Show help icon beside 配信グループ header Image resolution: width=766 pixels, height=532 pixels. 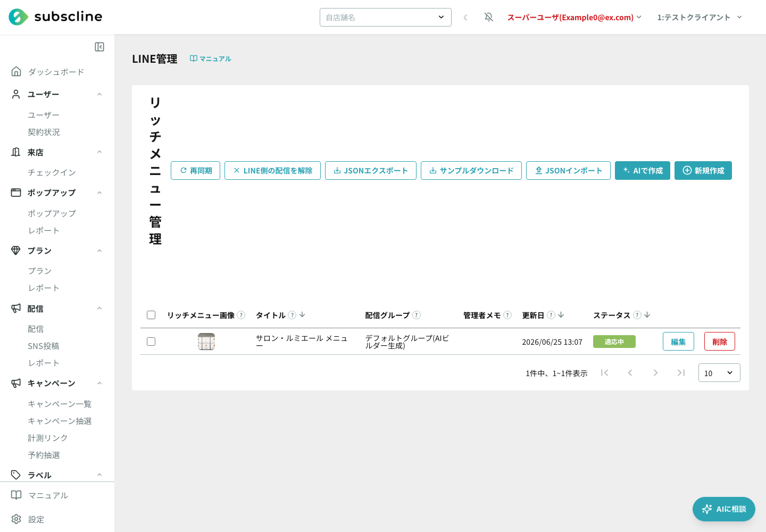(x=417, y=315)
